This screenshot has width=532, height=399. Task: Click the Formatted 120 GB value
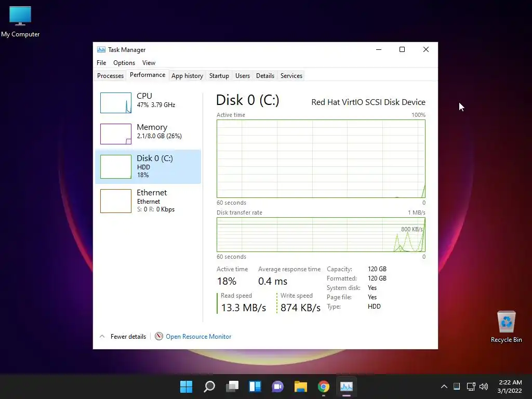(x=377, y=278)
